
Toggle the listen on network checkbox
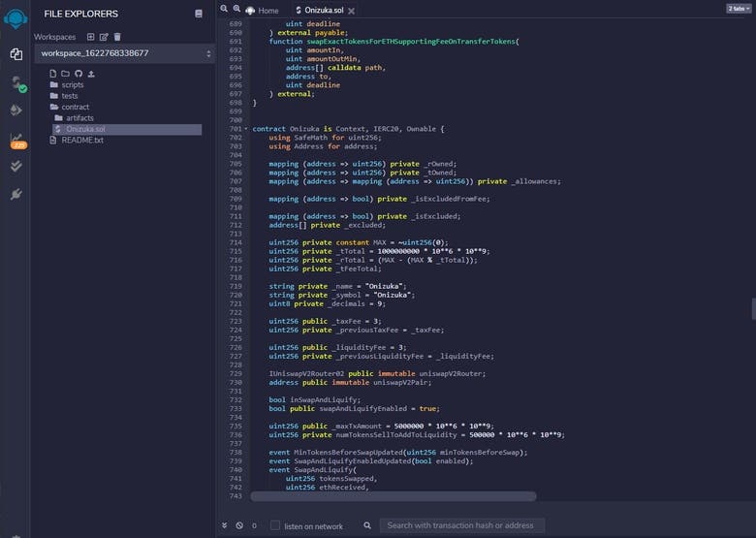(275, 525)
